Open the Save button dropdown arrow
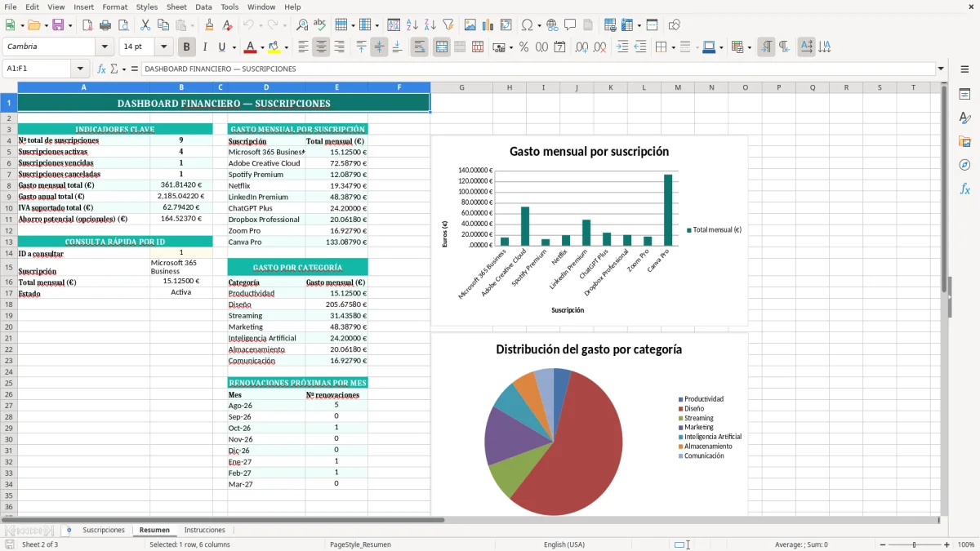 click(x=70, y=25)
